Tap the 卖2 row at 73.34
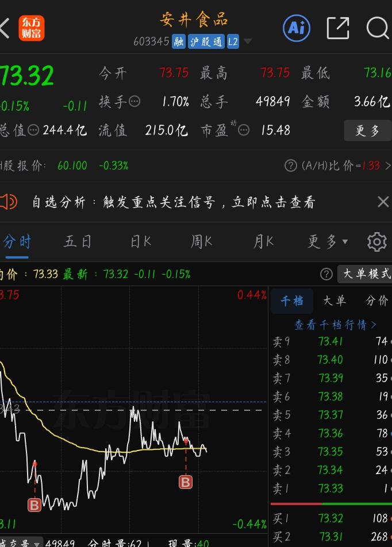 pos(331,470)
